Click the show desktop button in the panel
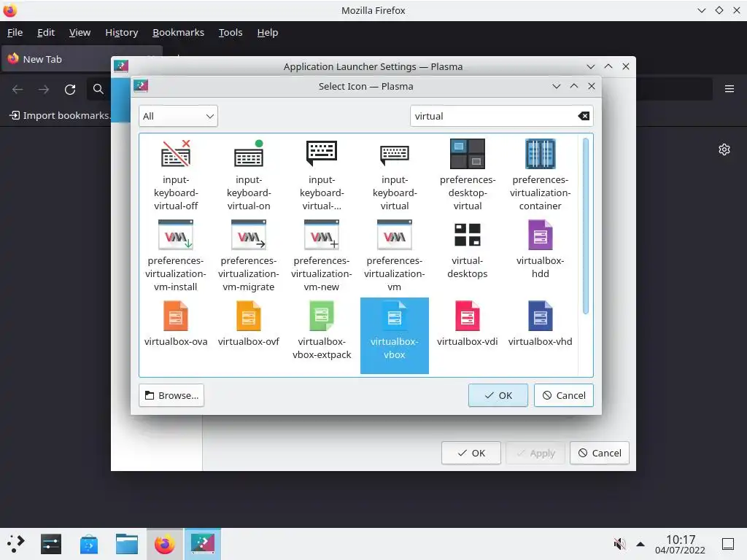The width and height of the screenshot is (747, 560). pos(728,544)
